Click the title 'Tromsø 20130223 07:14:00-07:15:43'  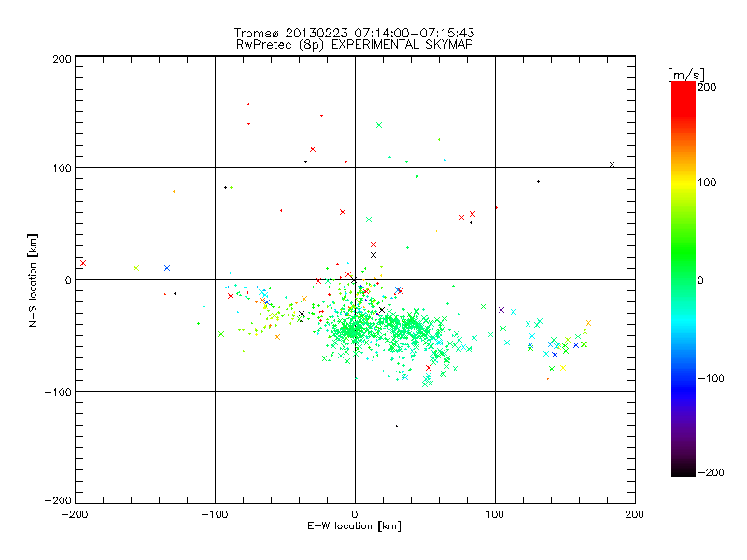point(354,33)
